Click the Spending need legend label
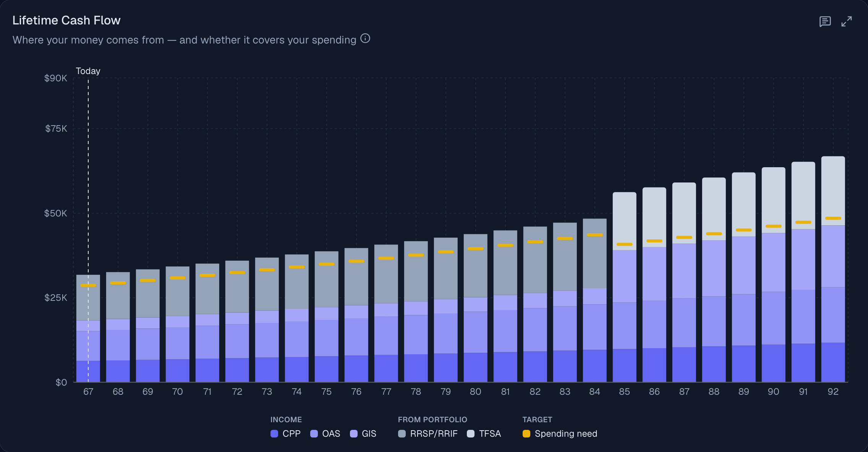This screenshot has height=452, width=868. pyautogui.click(x=566, y=434)
